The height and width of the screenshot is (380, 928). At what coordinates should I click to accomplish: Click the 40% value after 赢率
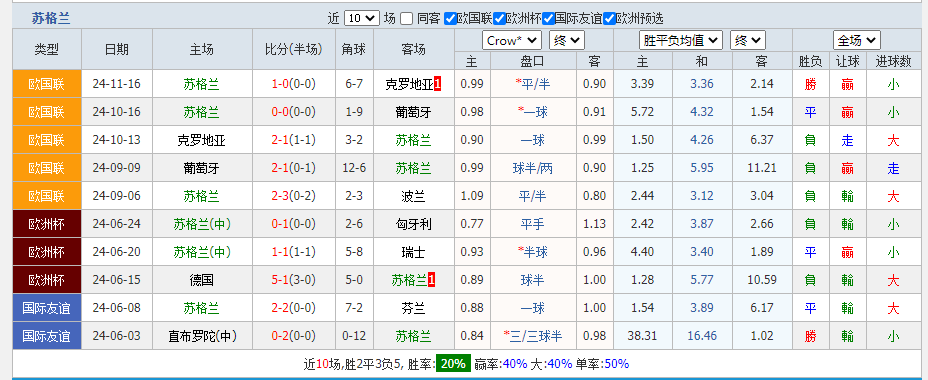[x=514, y=363]
